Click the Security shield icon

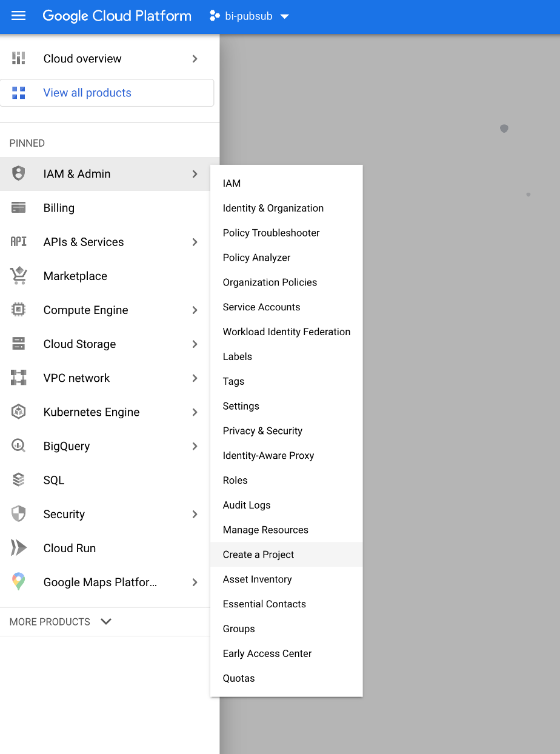19,514
